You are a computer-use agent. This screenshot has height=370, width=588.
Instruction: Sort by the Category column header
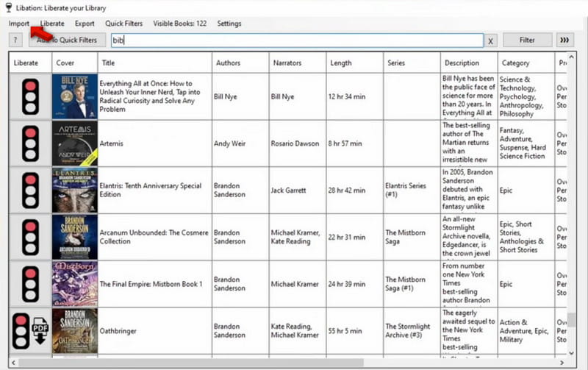pos(526,63)
